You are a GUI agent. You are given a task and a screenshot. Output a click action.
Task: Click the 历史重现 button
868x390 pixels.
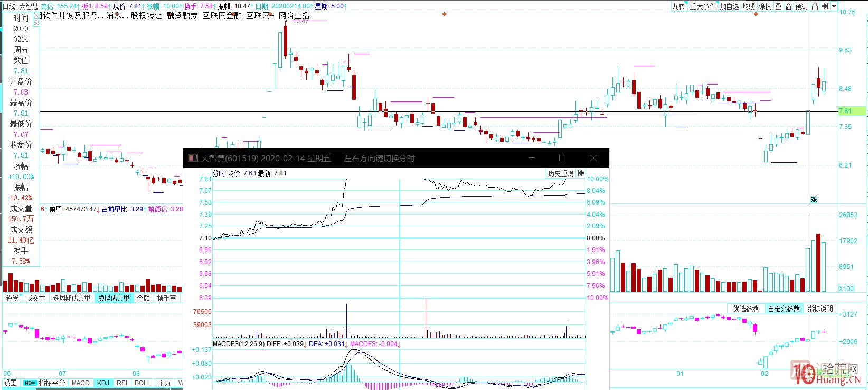[x=560, y=173]
